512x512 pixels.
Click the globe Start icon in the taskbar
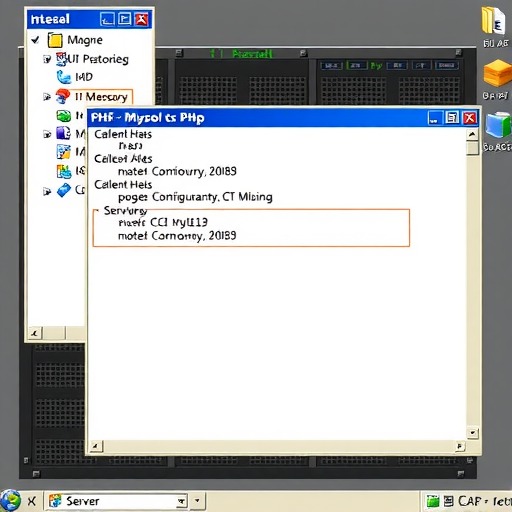(11, 500)
